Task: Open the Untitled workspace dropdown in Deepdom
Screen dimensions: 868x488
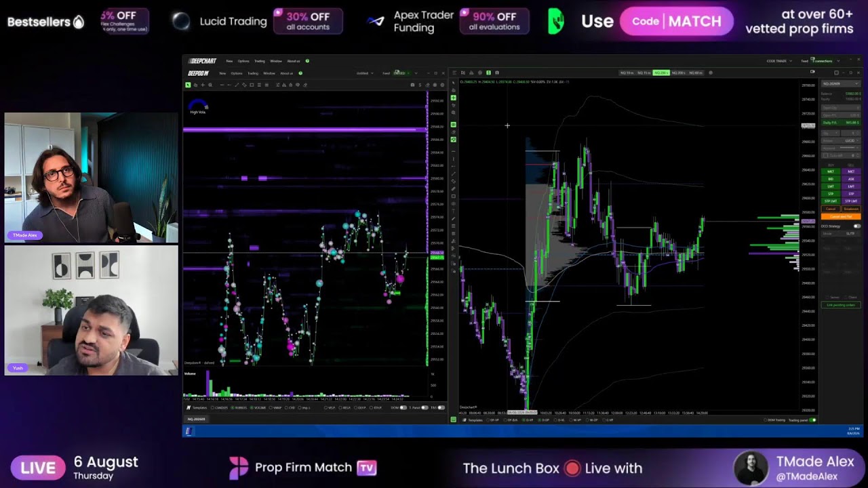Action: click(x=365, y=73)
